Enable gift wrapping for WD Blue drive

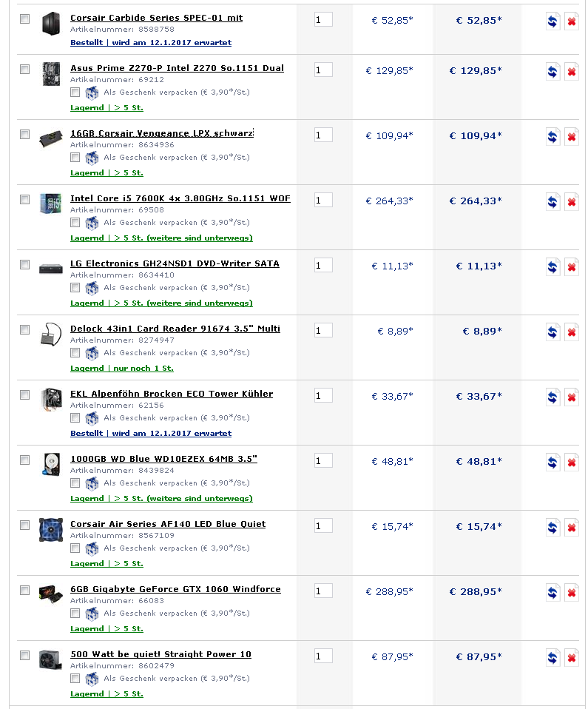coord(75,483)
